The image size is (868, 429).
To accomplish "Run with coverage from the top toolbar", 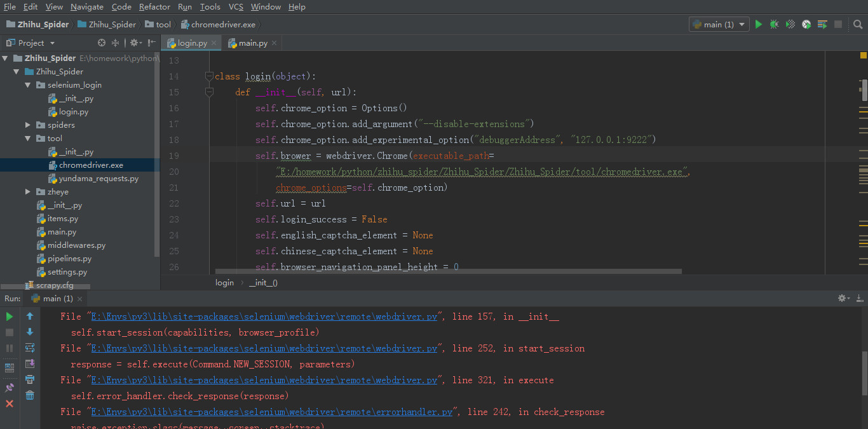I will pyautogui.click(x=790, y=24).
